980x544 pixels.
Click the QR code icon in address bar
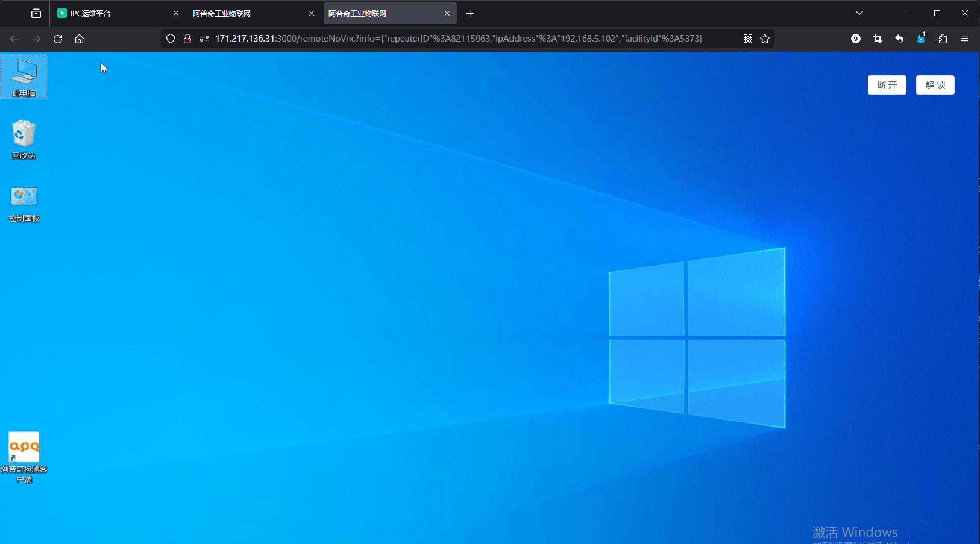click(x=748, y=39)
